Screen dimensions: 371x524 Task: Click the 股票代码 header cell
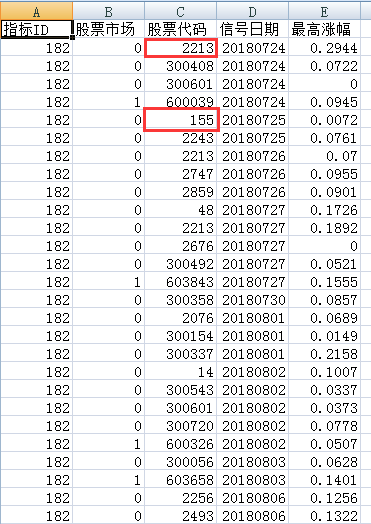click(x=180, y=29)
